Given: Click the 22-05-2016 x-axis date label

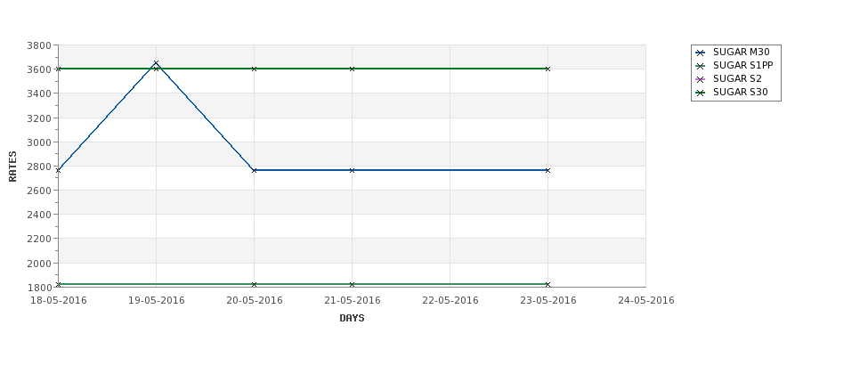Looking at the screenshot, I should (x=450, y=301).
